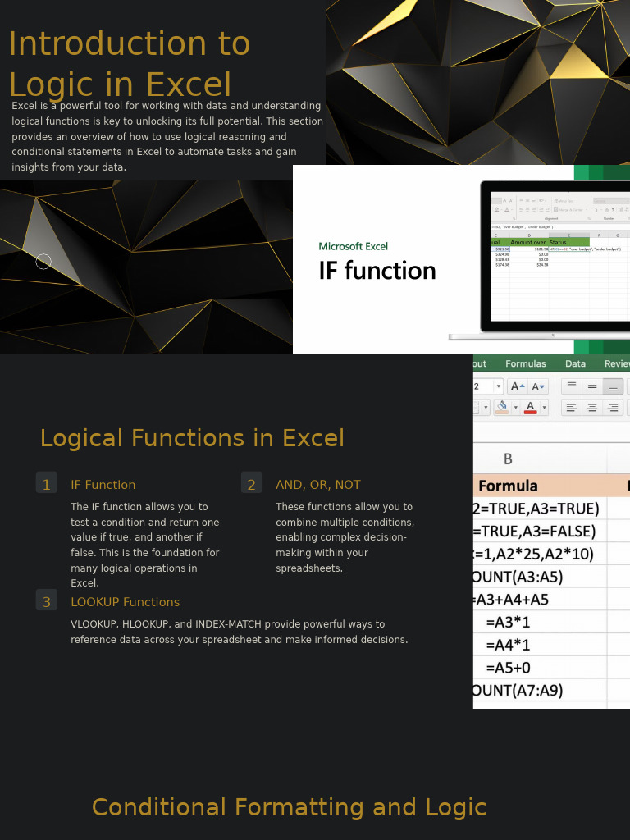Image resolution: width=630 pixels, height=840 pixels.
Task: Click the Logical Functions in Excel heading
Action: click(192, 438)
